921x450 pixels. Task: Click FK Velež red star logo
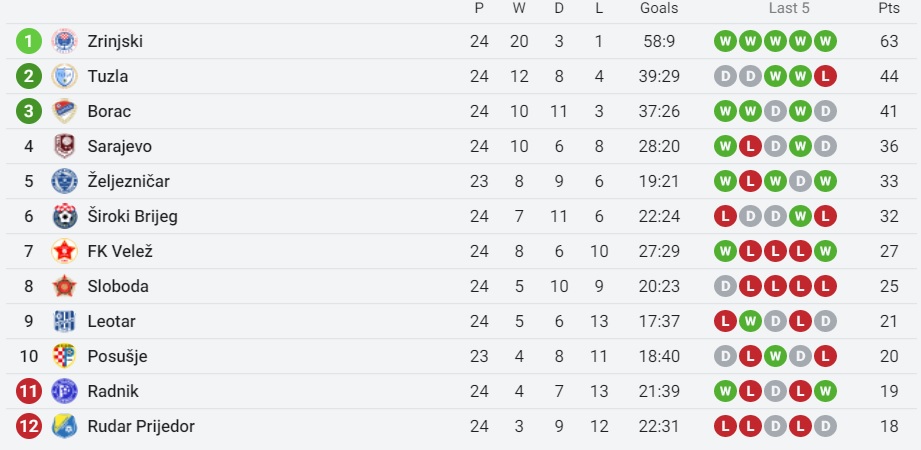click(64, 251)
